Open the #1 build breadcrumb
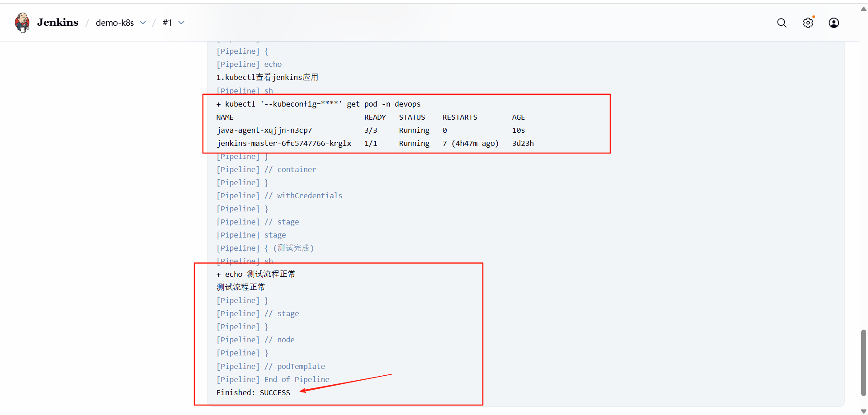The image size is (868, 415). [167, 23]
